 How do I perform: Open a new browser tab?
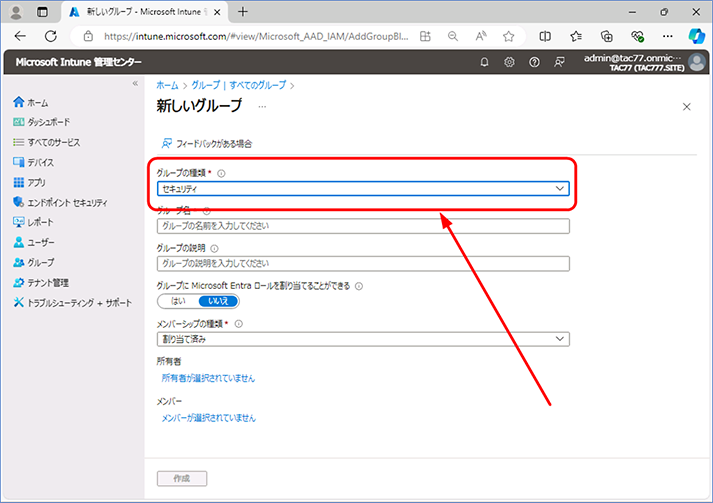tap(243, 12)
